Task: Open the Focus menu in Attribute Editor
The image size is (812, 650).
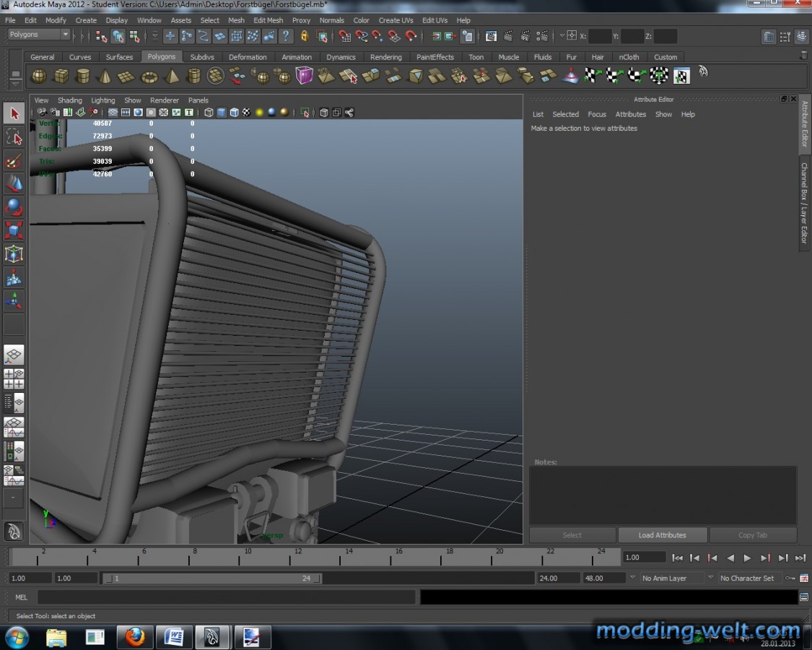Action: click(597, 115)
